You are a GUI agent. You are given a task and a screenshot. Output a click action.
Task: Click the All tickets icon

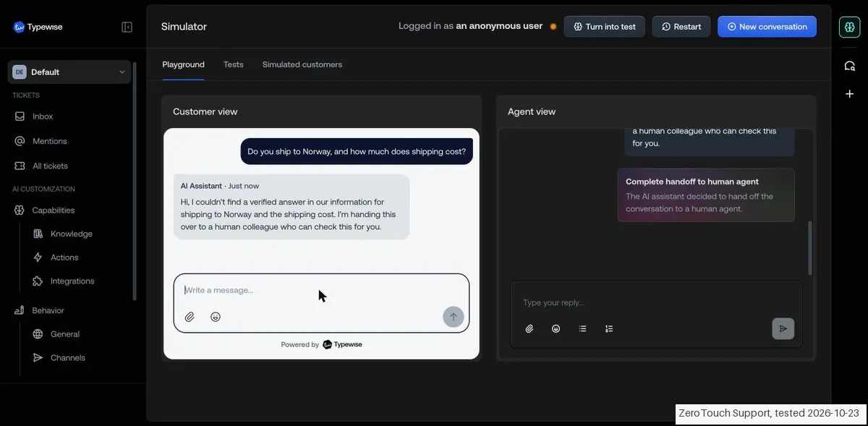coord(20,166)
